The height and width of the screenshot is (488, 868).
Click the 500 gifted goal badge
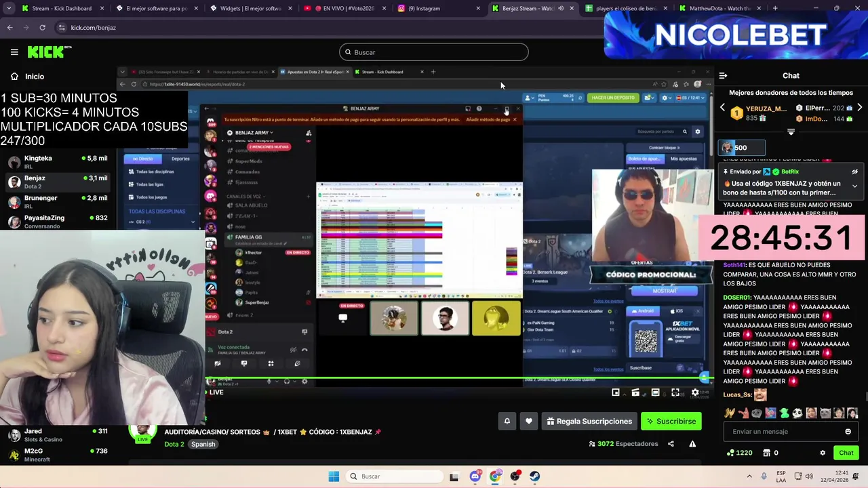[742, 148]
